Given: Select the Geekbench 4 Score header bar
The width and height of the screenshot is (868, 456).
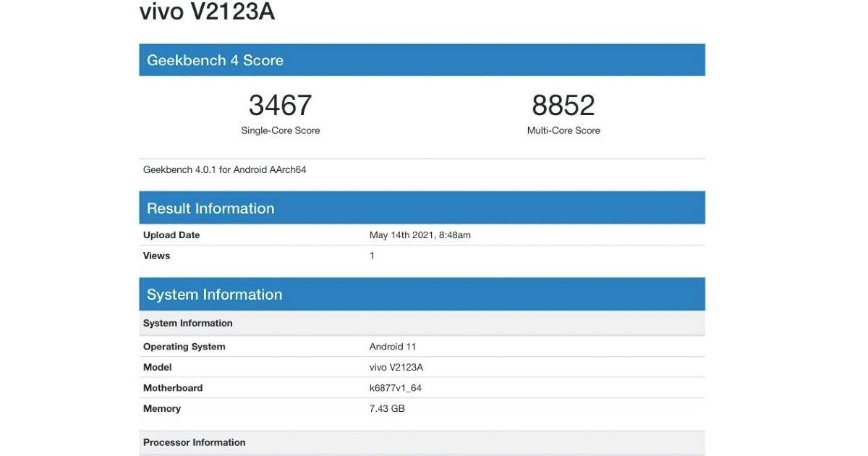Looking at the screenshot, I should 422,59.
